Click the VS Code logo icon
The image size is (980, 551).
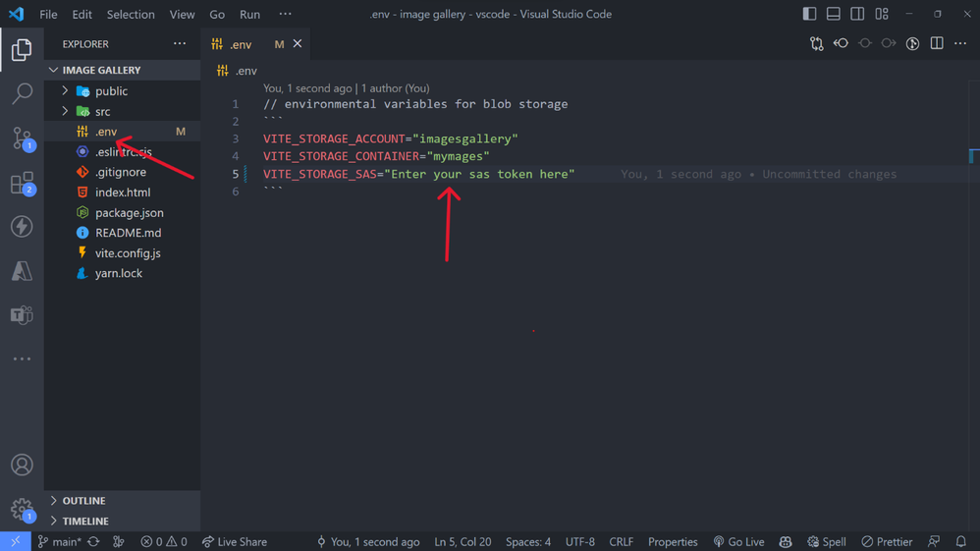point(17,14)
